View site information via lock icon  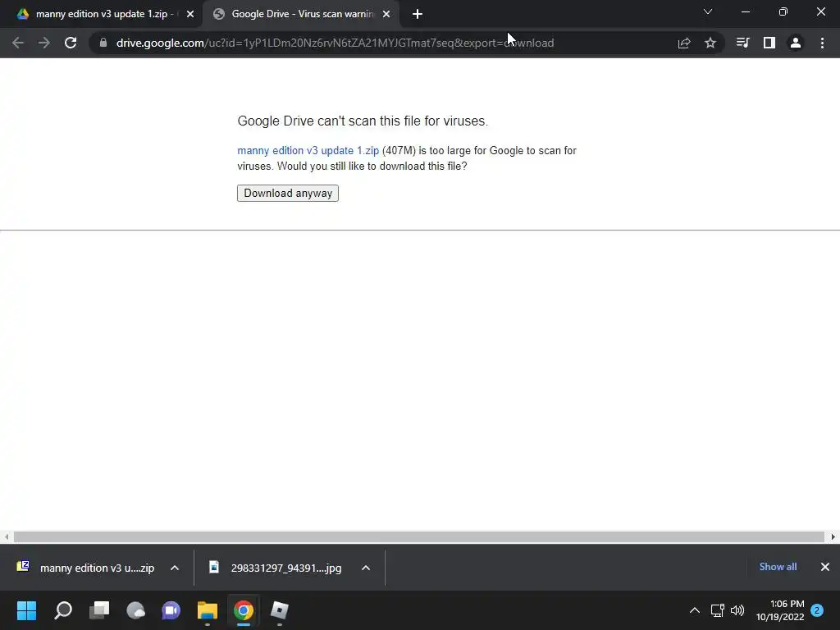click(103, 43)
